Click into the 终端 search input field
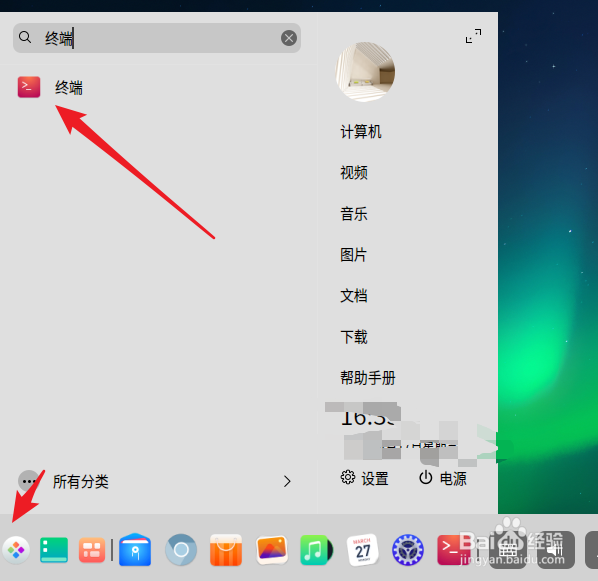 coord(157,38)
